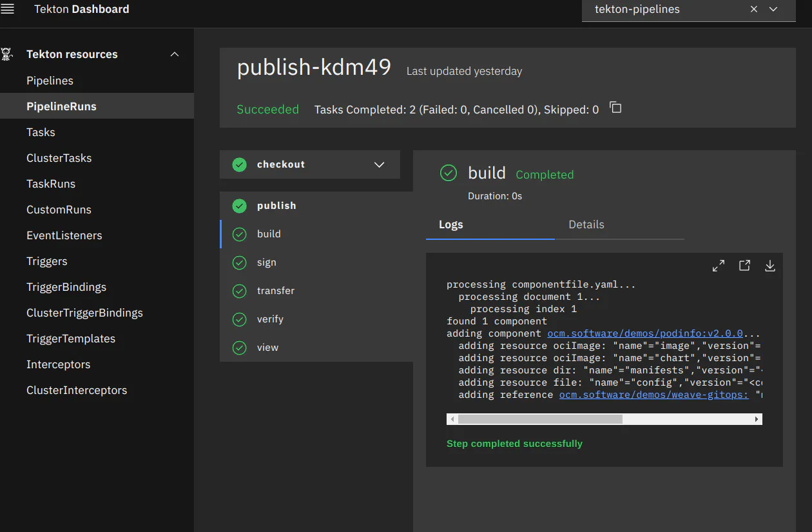Open the weave-gitops reference link
Image resolution: width=812 pixels, height=532 pixels.
click(653, 394)
